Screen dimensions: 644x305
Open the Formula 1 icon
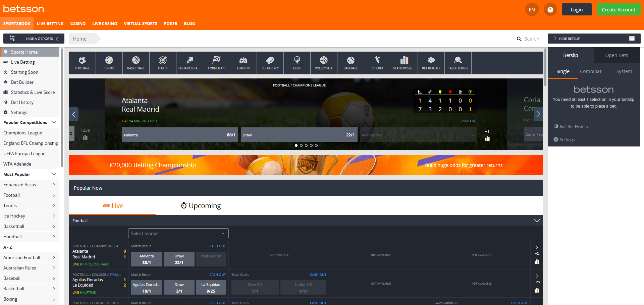(x=216, y=63)
